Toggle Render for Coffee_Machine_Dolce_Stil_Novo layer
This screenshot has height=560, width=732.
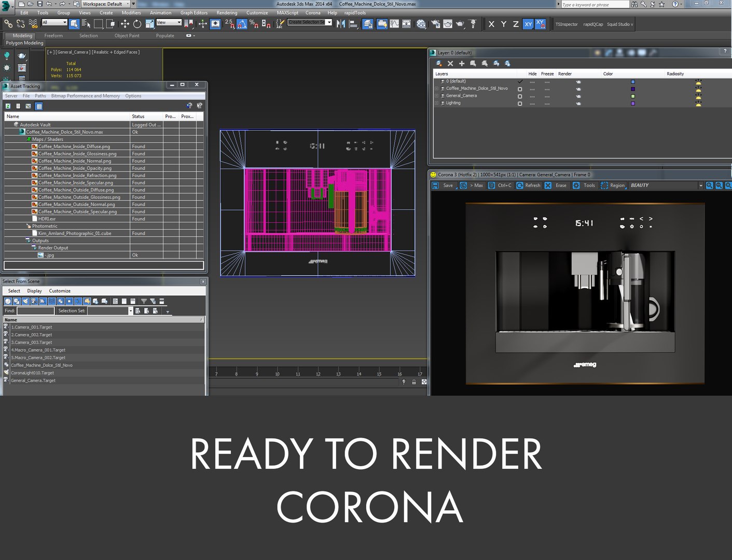pos(578,89)
